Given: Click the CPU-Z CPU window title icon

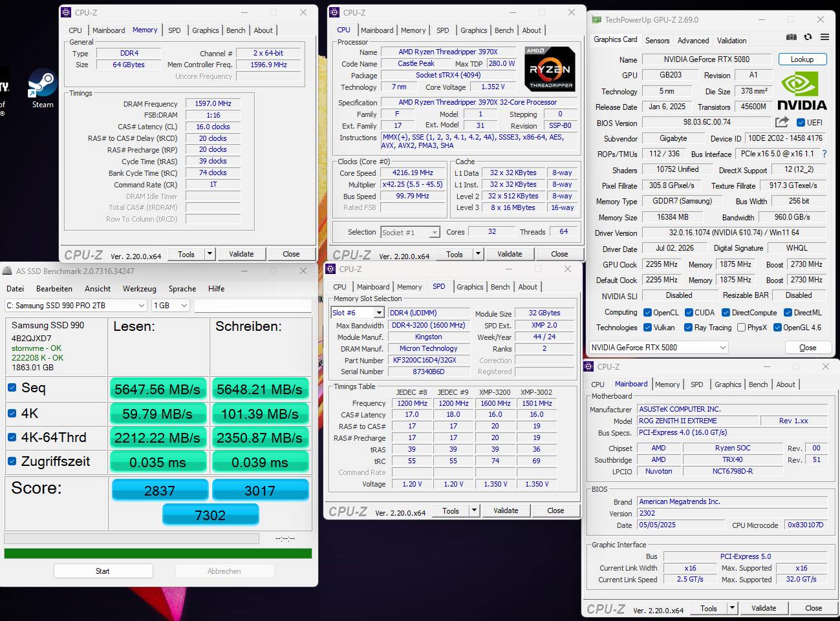Looking at the screenshot, I should click(x=334, y=12).
